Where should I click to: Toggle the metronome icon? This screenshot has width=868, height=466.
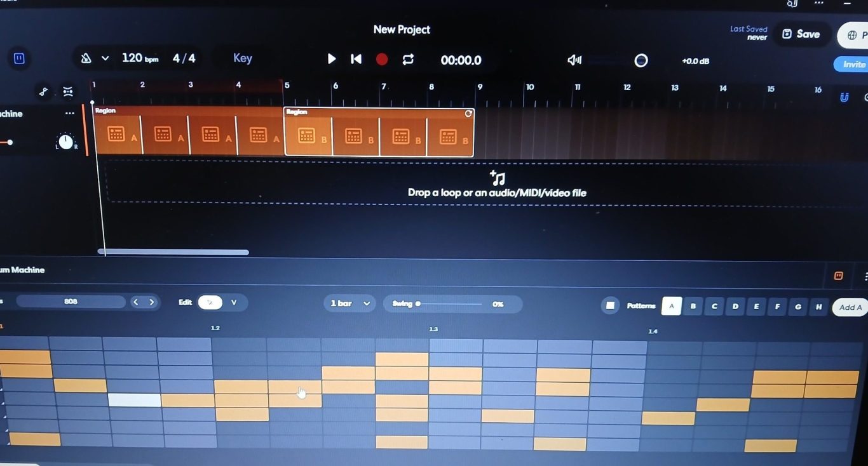click(x=86, y=58)
